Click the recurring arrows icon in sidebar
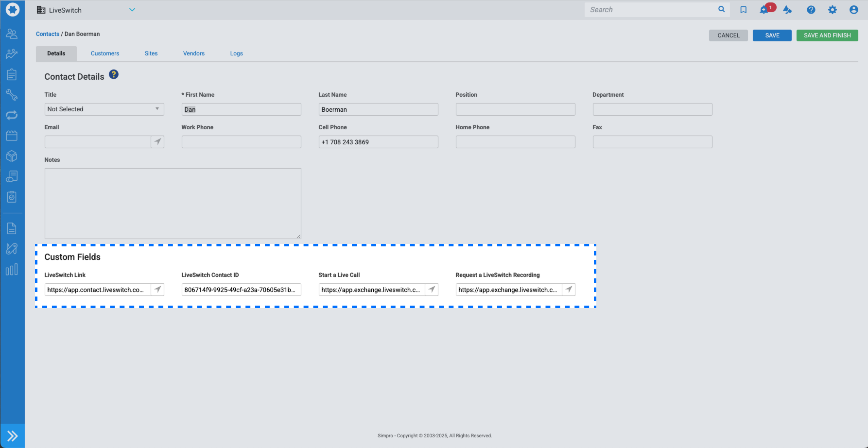Image resolution: width=868 pixels, height=448 pixels. pos(12,115)
